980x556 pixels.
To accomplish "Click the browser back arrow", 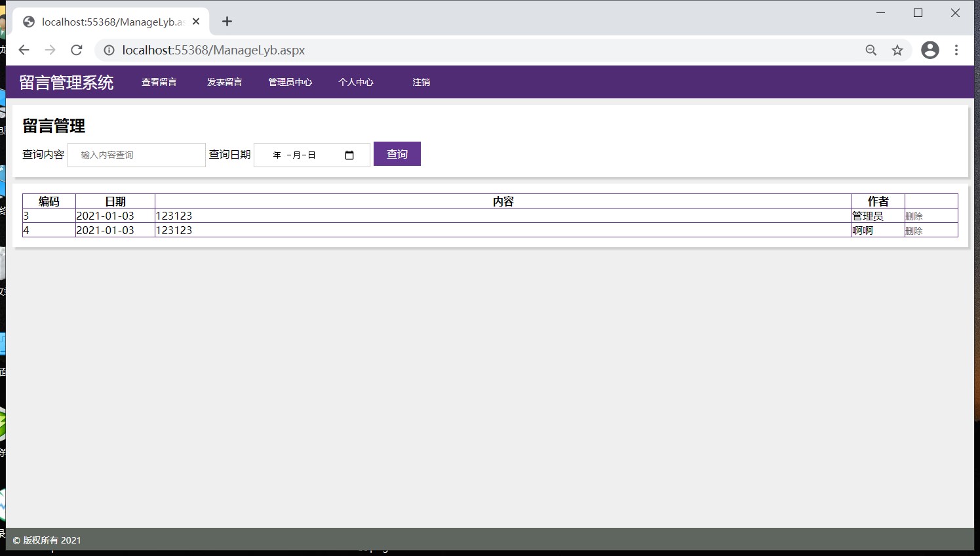I will pos(24,50).
